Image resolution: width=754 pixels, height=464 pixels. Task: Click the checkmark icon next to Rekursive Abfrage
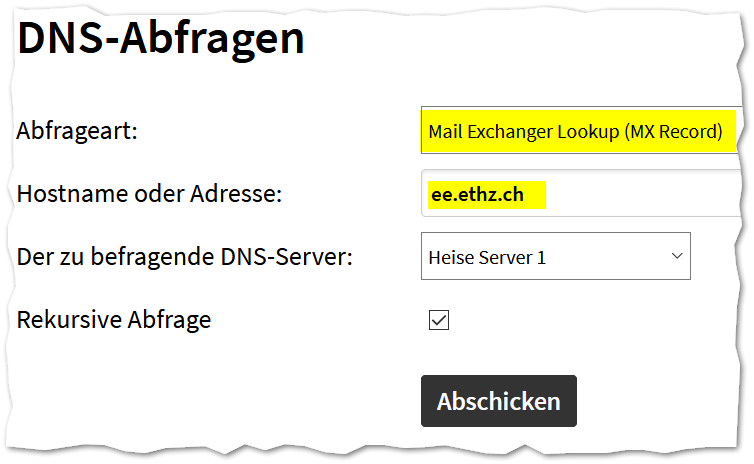(x=439, y=320)
